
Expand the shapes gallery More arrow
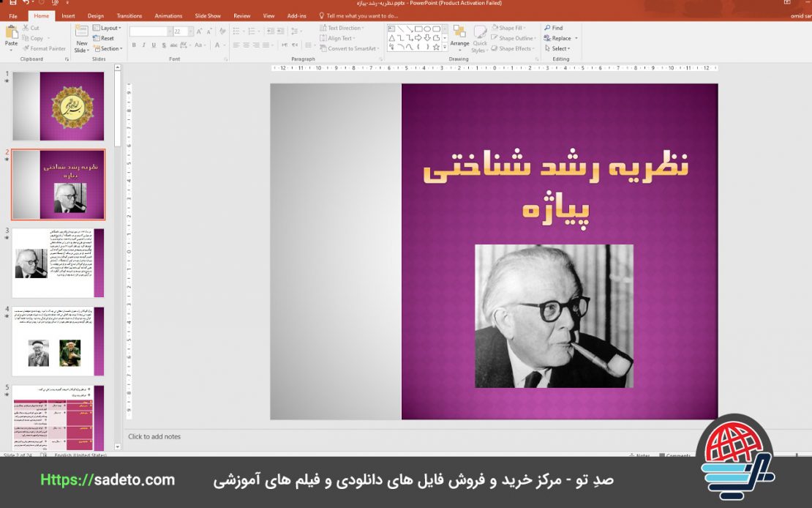[x=445, y=47]
